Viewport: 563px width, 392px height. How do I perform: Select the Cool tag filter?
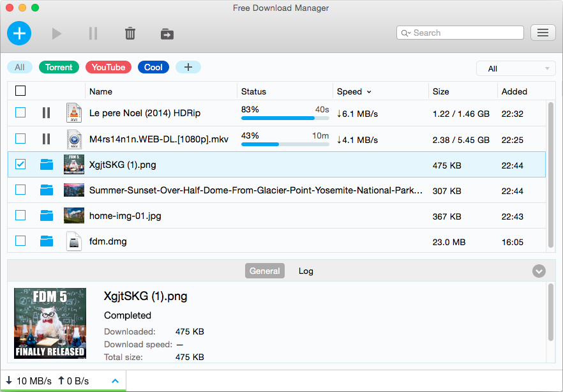point(153,67)
